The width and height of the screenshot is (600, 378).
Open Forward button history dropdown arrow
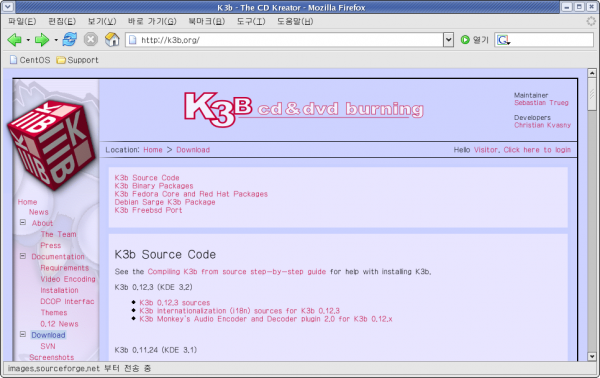[x=56, y=40]
